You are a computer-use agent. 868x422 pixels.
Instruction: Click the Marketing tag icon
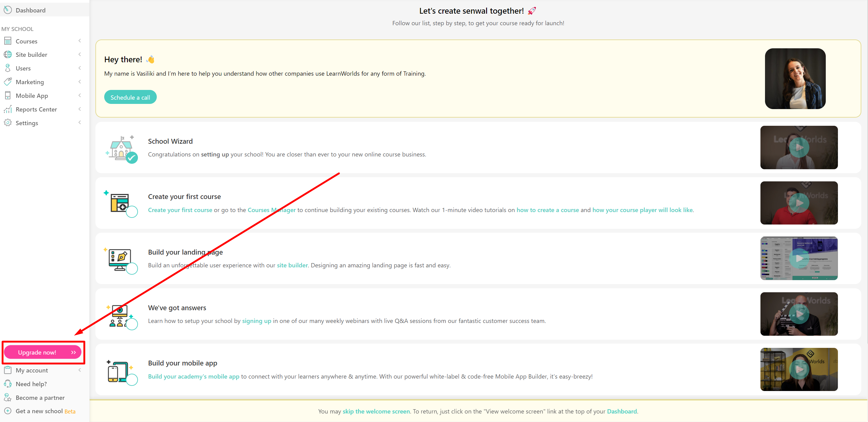(8, 82)
